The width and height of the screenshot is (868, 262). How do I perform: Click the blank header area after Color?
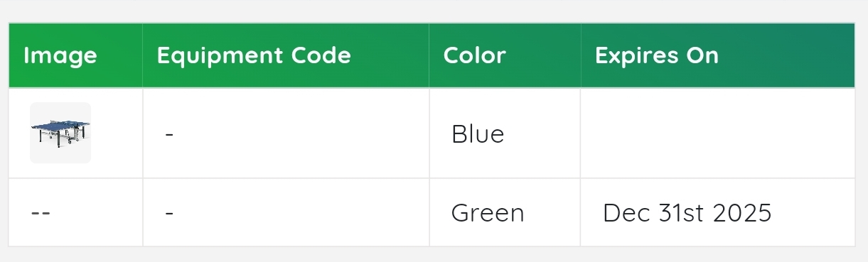(x=544, y=55)
